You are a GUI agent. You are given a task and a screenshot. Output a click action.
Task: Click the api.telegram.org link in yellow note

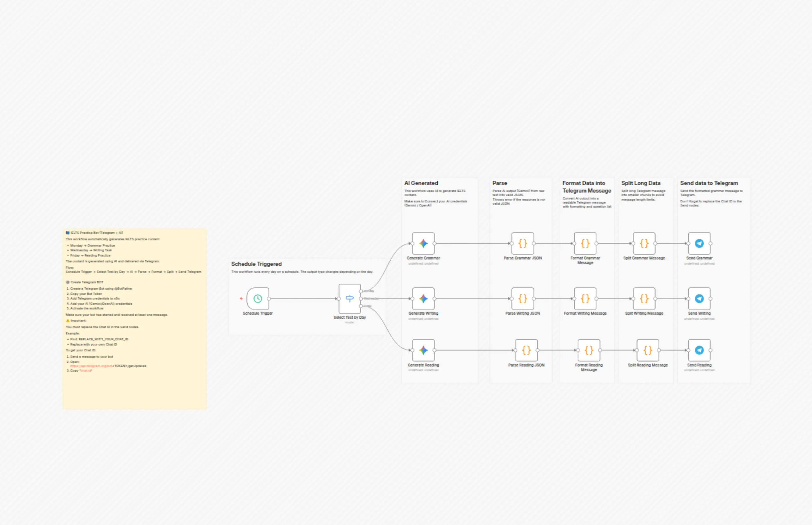tap(91, 366)
